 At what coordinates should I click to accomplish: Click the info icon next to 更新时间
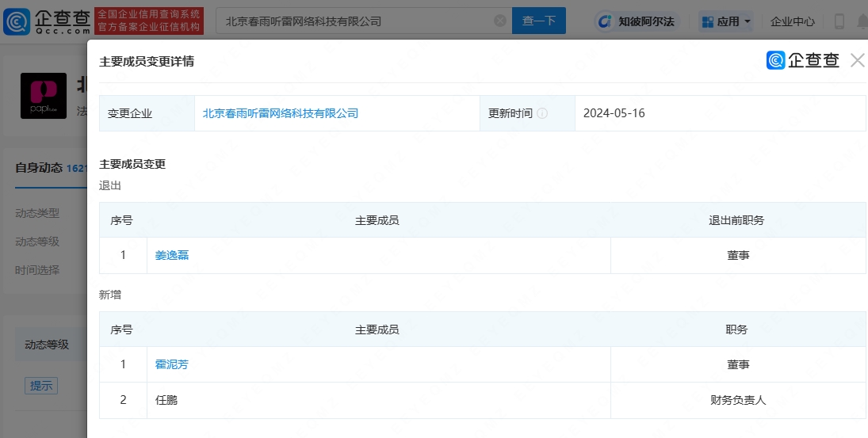coord(542,113)
